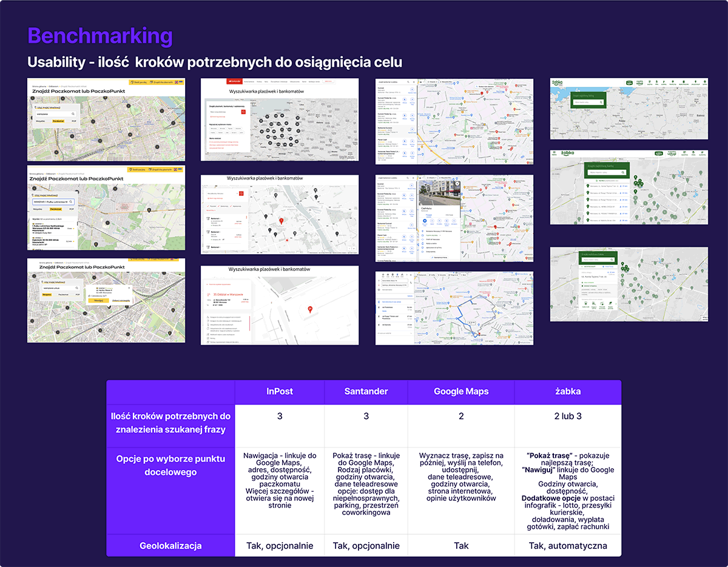The height and width of the screenshot is (567, 728).
Task: Click bold 'Dodatkowe opcje' text in żabka cell
Action: click(551, 498)
